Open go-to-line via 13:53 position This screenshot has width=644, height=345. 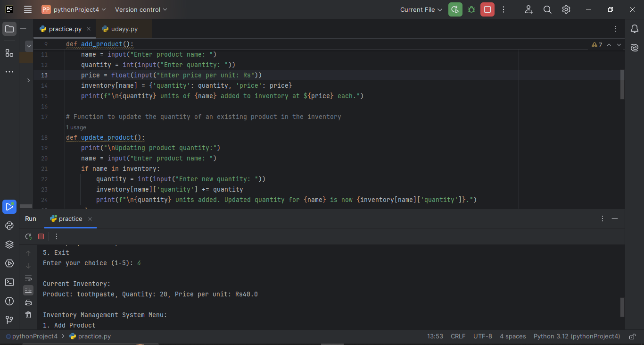(x=435, y=337)
